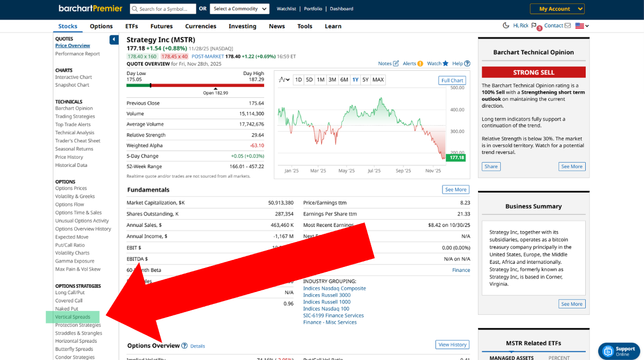Screen dimensions: 644x360
Task: Click the STRONG SELL banner
Action: coord(533,72)
